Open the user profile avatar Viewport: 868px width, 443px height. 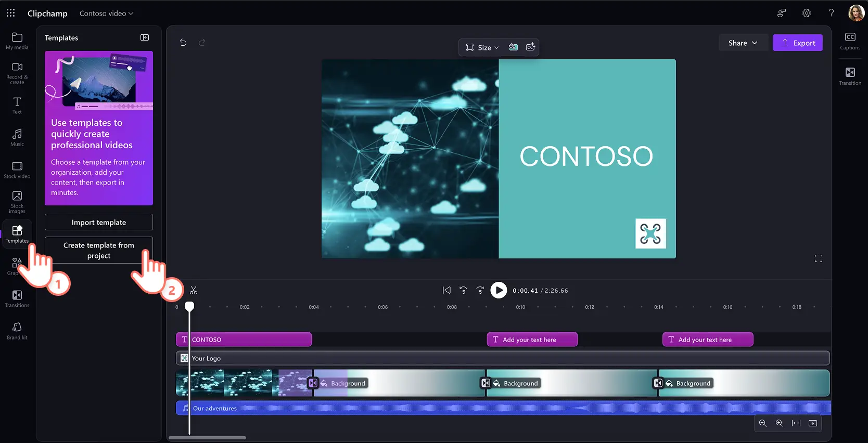coord(856,13)
